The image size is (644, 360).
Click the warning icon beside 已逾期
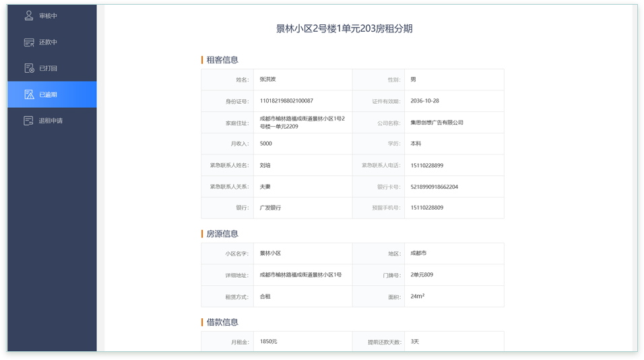point(29,94)
